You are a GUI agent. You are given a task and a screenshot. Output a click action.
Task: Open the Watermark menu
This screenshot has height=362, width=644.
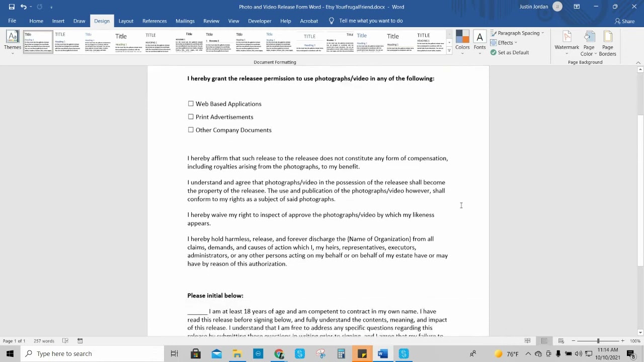click(567, 43)
